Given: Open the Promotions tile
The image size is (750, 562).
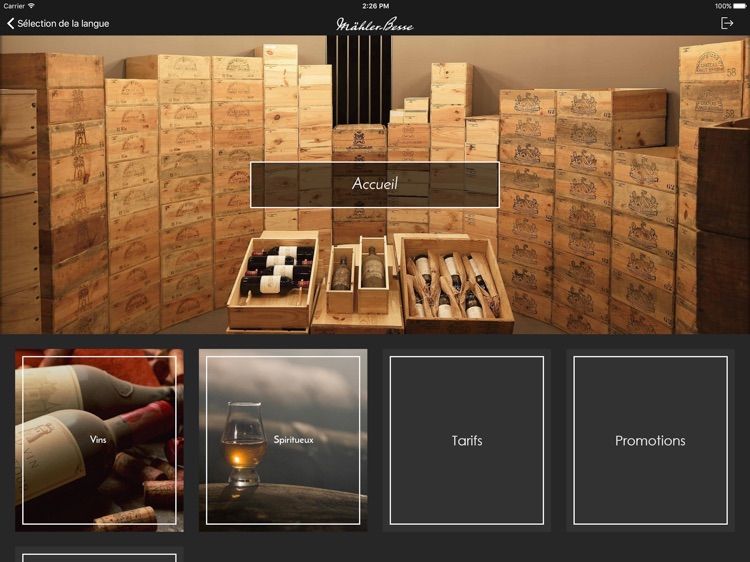Looking at the screenshot, I should (x=650, y=440).
